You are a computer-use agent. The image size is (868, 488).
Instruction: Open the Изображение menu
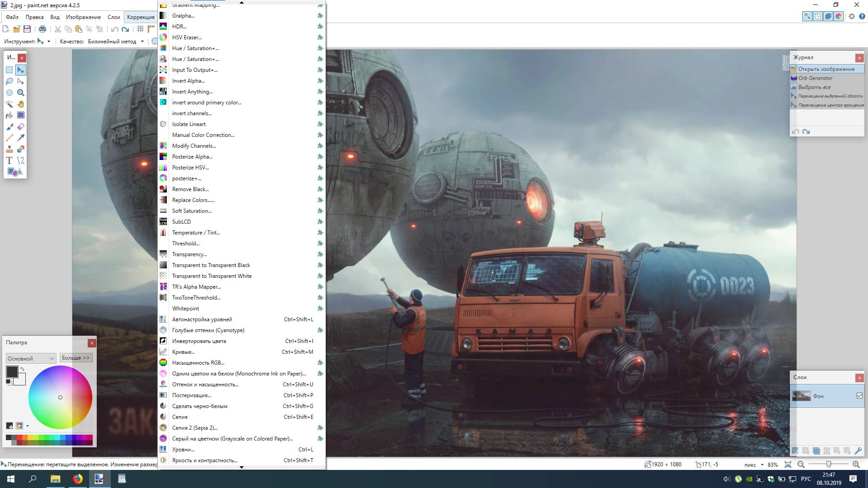(x=83, y=17)
